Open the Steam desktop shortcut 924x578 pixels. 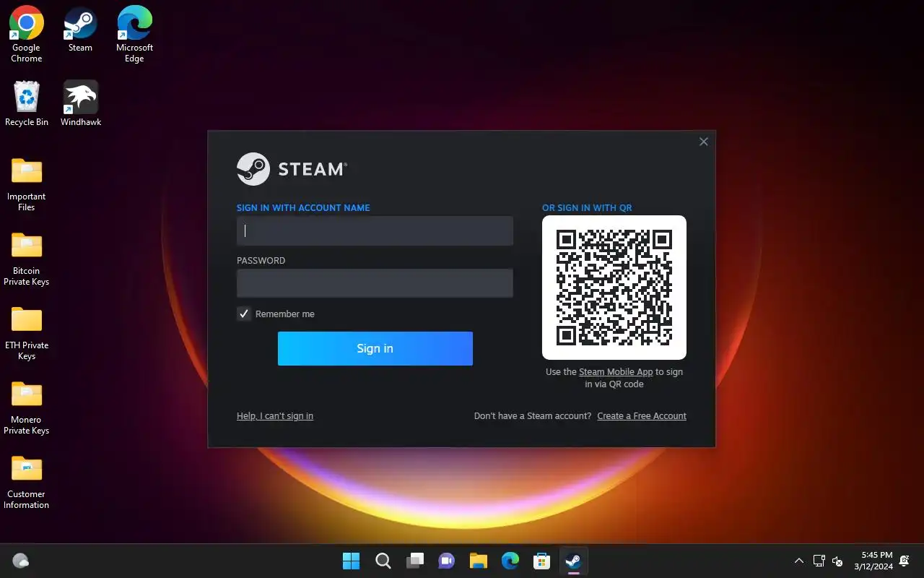point(80,30)
